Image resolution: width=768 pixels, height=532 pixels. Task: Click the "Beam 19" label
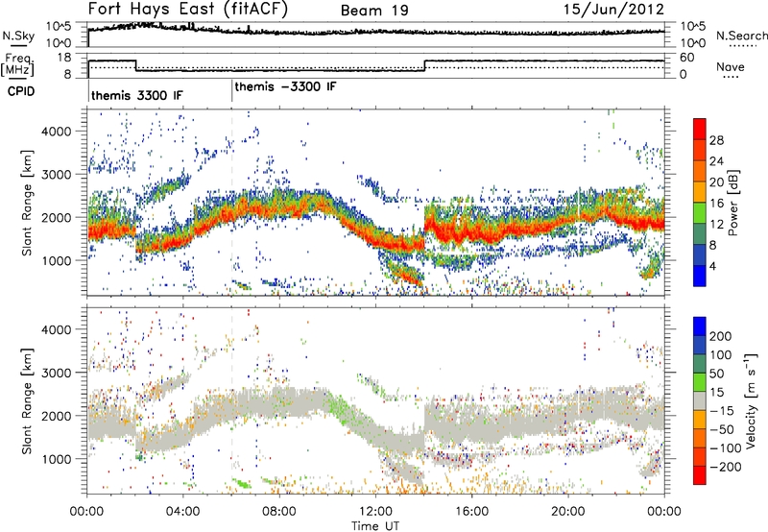point(374,11)
